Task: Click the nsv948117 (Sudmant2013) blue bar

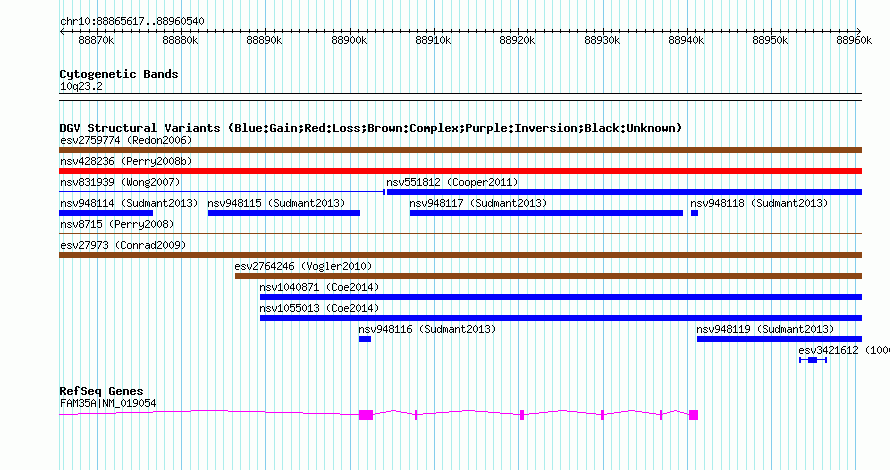Action: click(x=546, y=213)
